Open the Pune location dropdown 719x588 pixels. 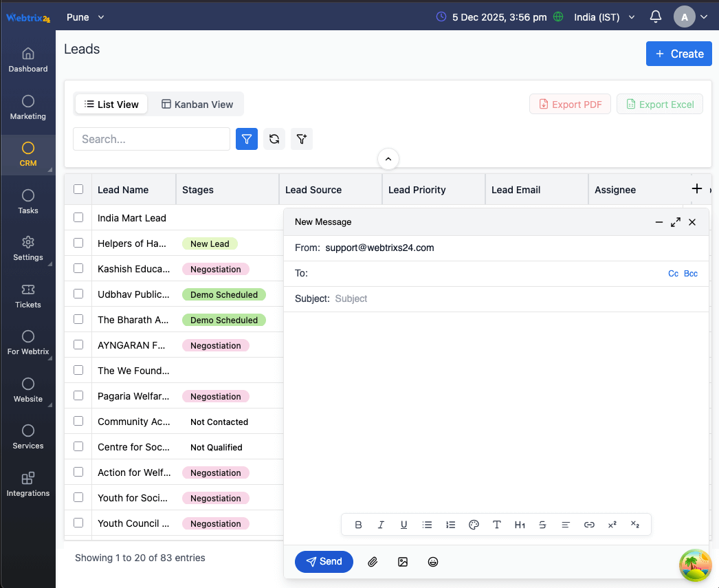point(85,17)
